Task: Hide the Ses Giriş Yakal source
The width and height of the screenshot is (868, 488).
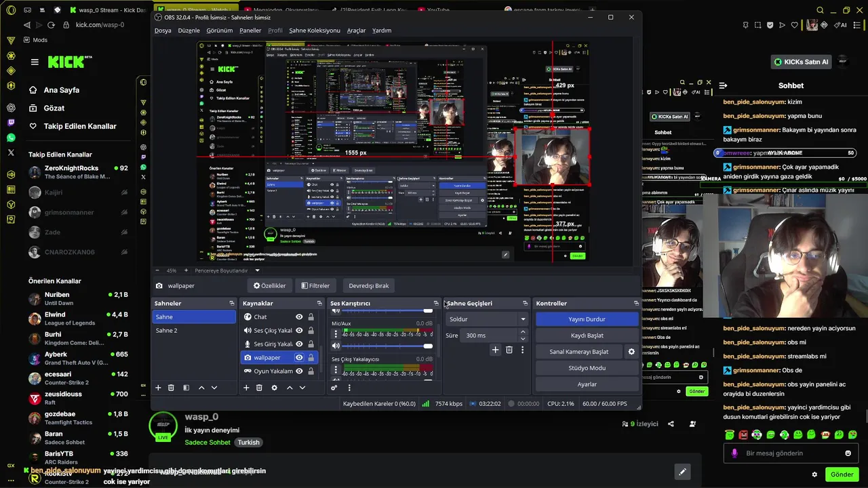Action: pyautogui.click(x=299, y=344)
